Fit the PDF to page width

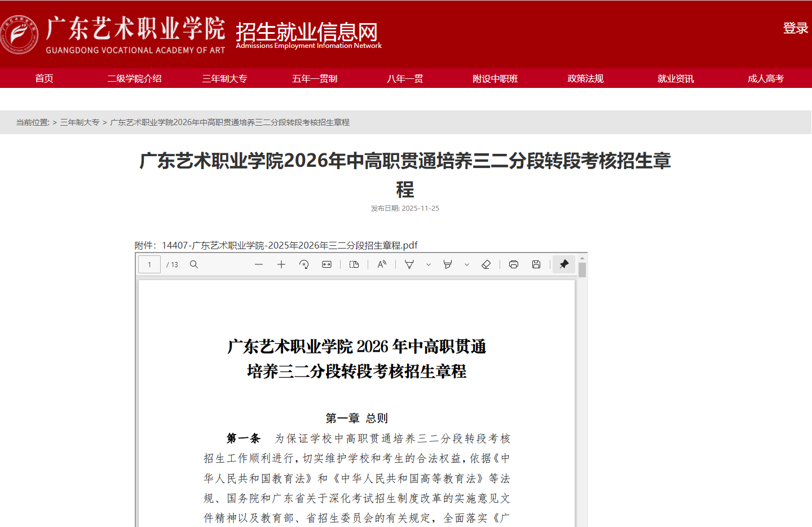(x=326, y=264)
